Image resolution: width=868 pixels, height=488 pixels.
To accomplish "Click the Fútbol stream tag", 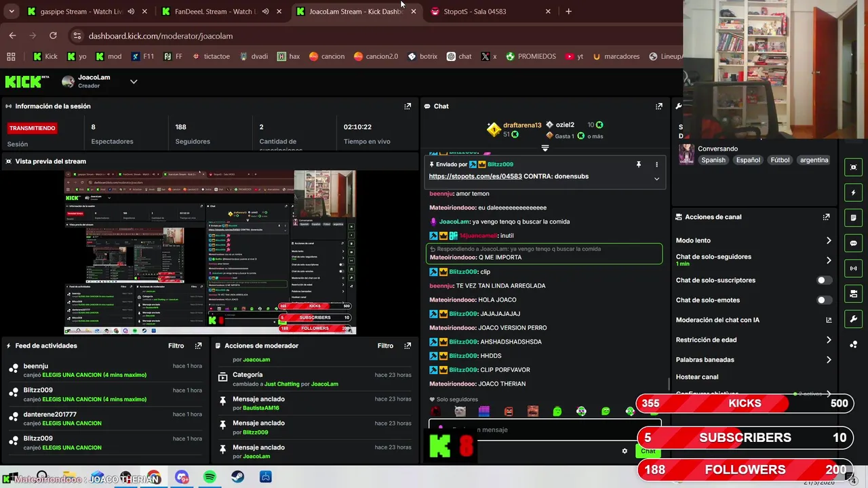I will pyautogui.click(x=780, y=160).
